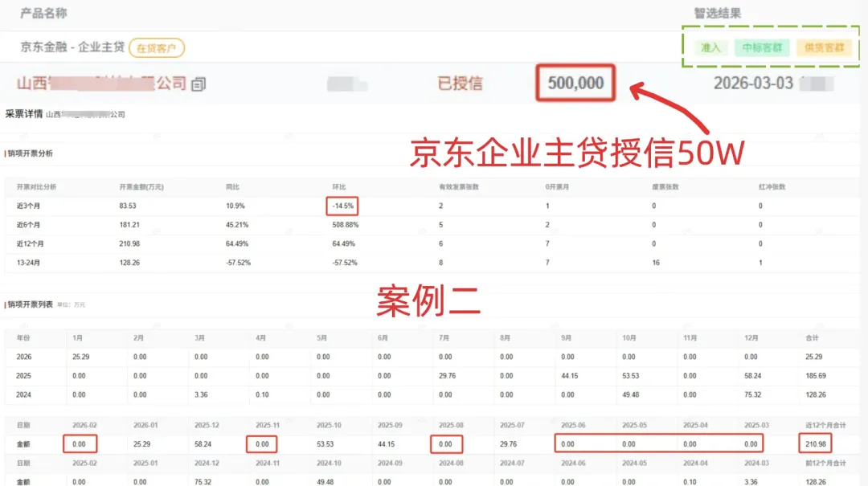Click the 销项开票分析 section heading
The image size is (868, 486).
[31, 153]
